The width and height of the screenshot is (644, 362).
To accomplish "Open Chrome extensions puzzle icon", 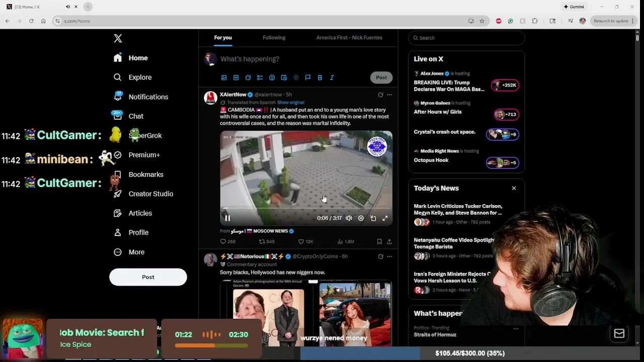I will pos(535,21).
